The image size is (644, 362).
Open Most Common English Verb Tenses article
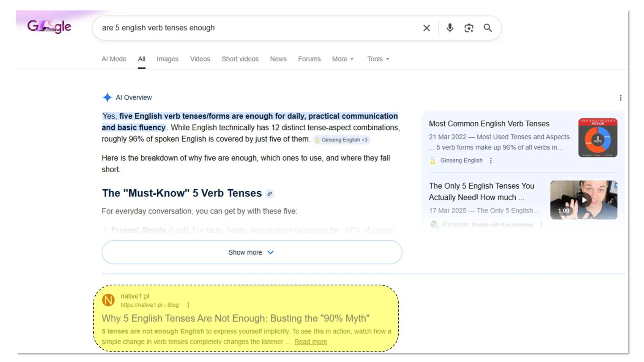click(x=489, y=124)
